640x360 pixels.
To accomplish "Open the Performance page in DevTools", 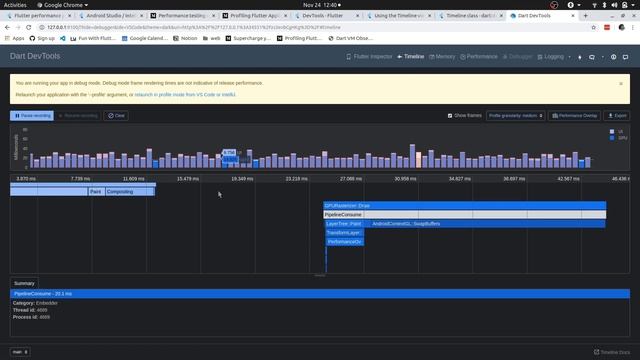I will point(479,57).
